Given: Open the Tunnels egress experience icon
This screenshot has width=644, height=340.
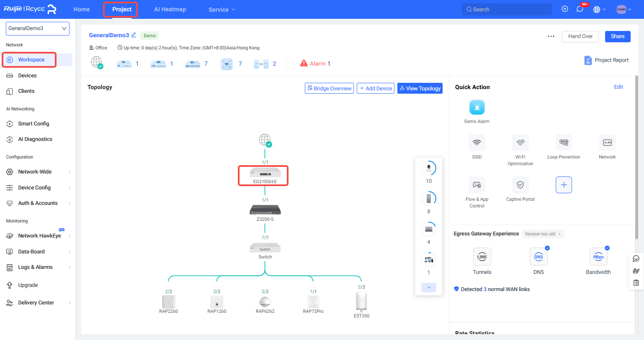Looking at the screenshot, I should (x=482, y=257).
